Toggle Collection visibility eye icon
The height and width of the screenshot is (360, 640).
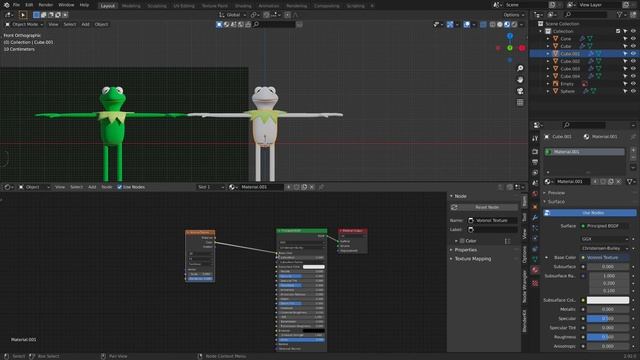(633, 31)
